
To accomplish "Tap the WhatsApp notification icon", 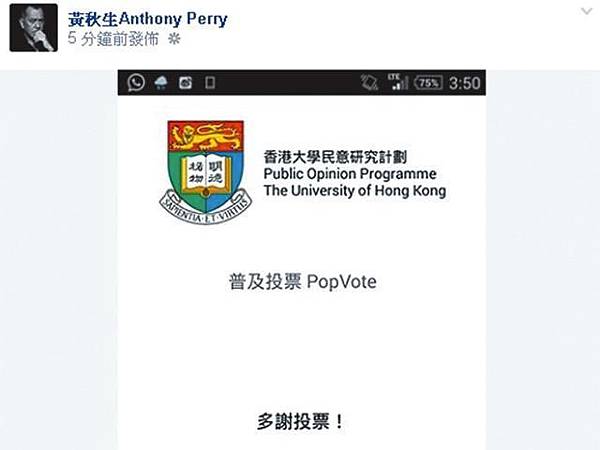I will coord(136,82).
